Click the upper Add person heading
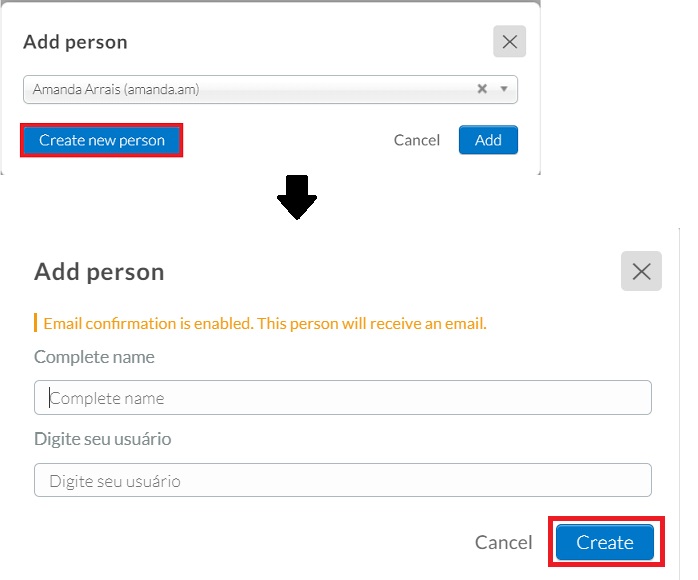This screenshot has height=580, width=698. [75, 42]
